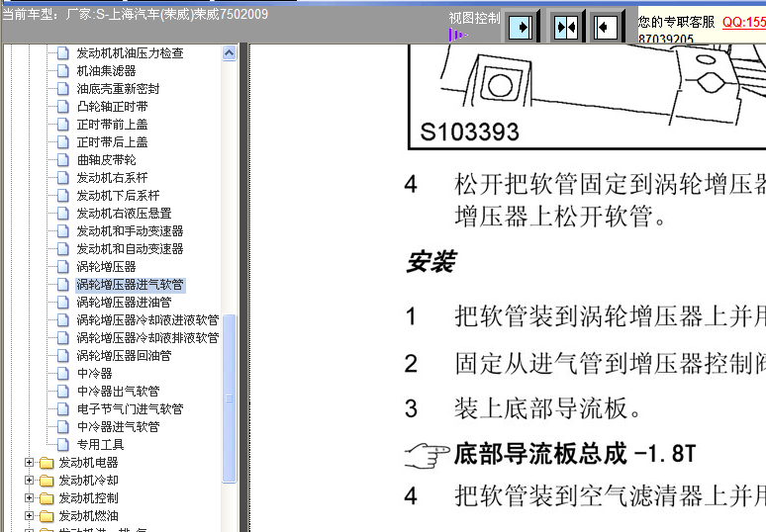
Task: Open 发动机下后系杆 page
Action: coord(118,196)
